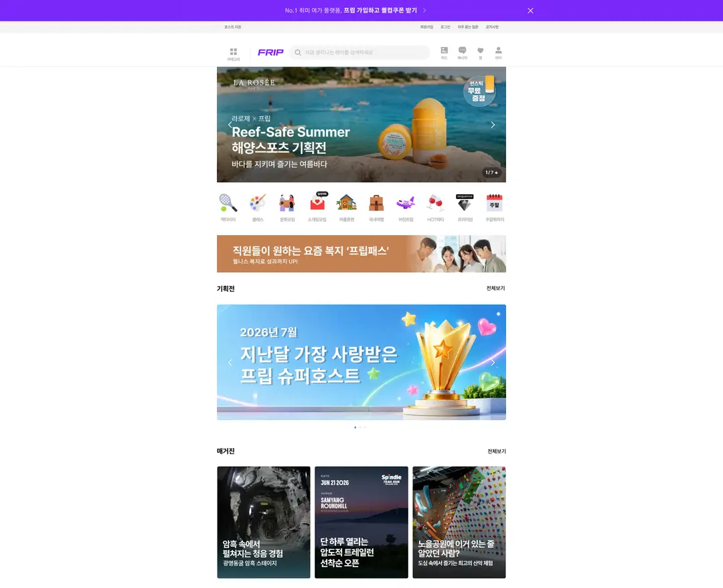Image resolution: width=723 pixels, height=588 pixels.
Task: Show next 기획전 carousel slide
Action: click(493, 362)
